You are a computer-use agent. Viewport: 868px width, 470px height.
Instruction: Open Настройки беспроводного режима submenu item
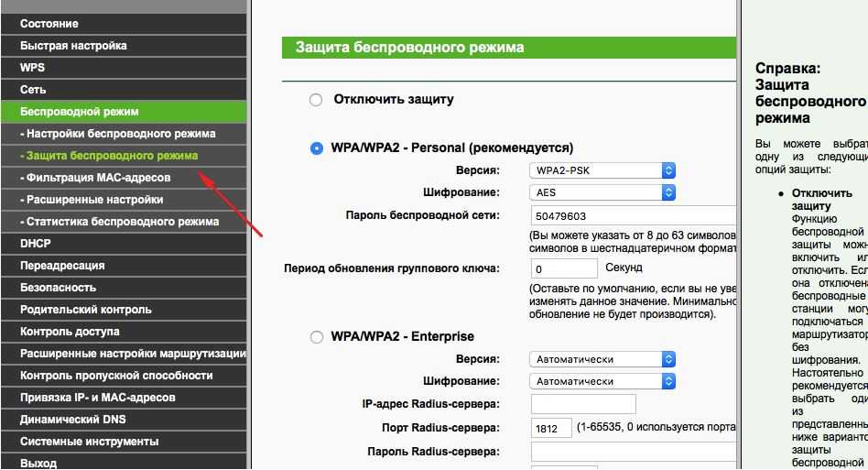tap(121, 134)
